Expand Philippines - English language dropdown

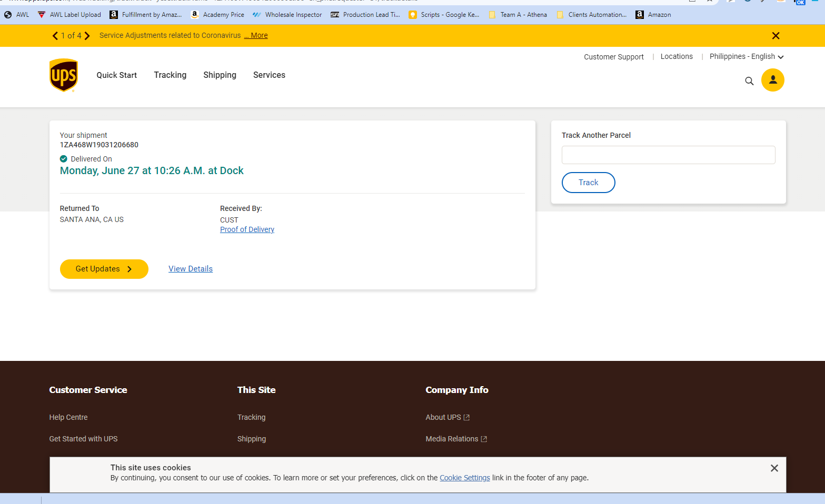point(747,56)
